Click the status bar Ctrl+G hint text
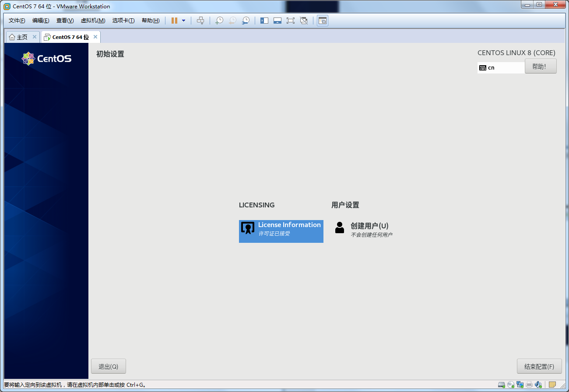Screen dimensions: 569x392 pos(75,385)
